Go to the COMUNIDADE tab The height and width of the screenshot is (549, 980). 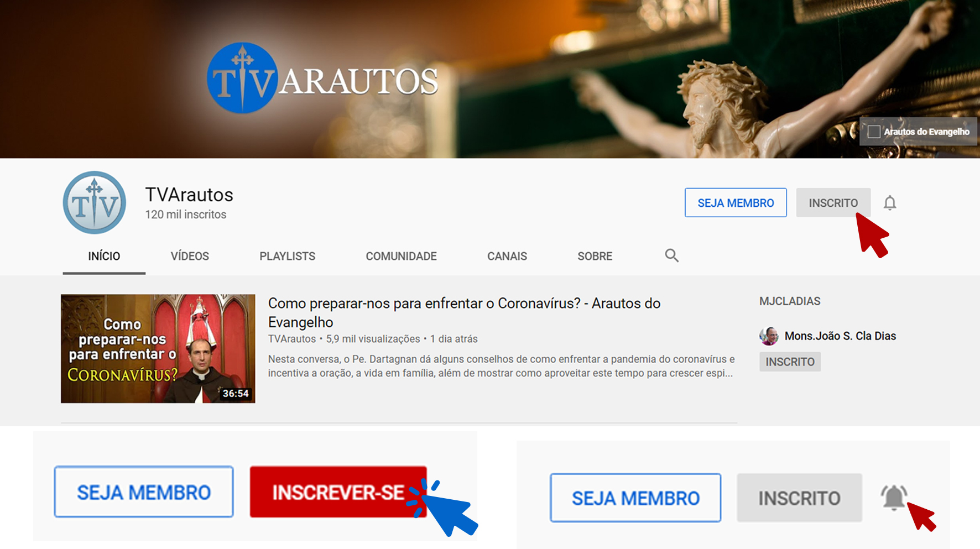[401, 257]
